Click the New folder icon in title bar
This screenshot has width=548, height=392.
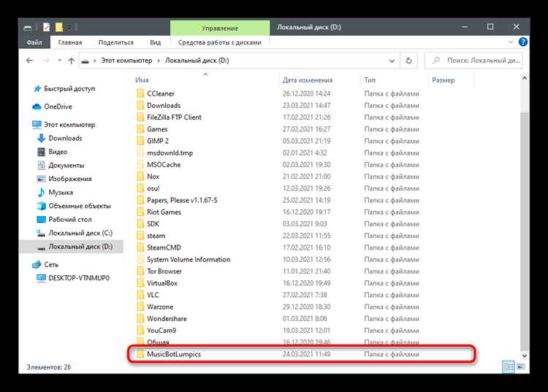59,27
